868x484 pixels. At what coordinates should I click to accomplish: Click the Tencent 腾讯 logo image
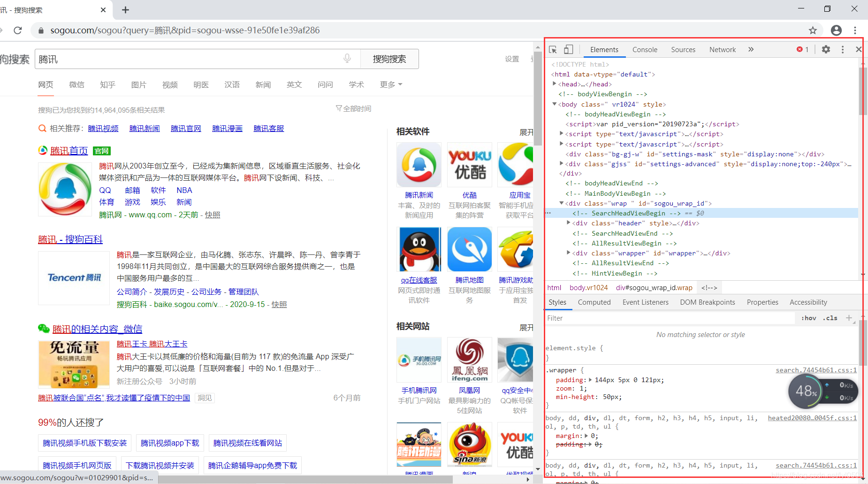point(74,278)
